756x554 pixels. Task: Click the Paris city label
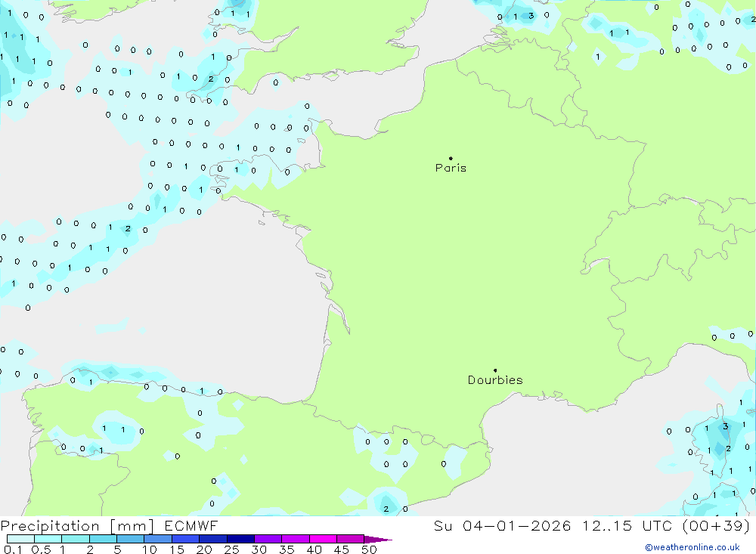pos(451,168)
